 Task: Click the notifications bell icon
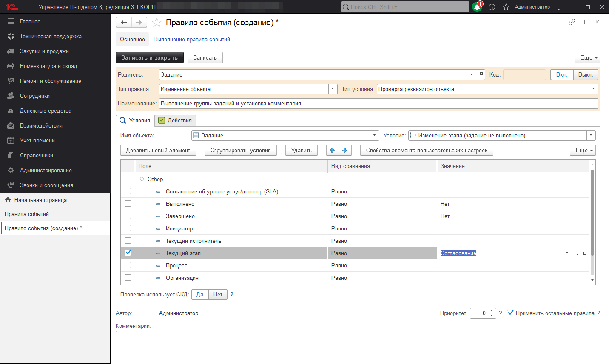tap(477, 7)
